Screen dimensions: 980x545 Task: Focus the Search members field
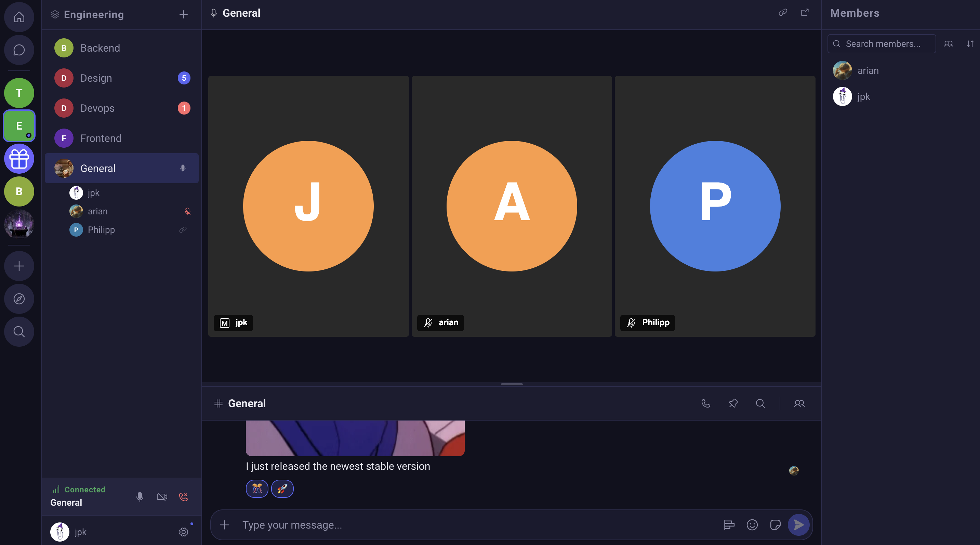pos(882,44)
